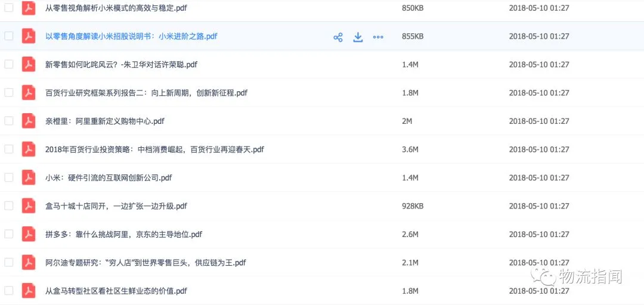Click the PDF icon of 盒马十城十店同开 file

(29, 206)
